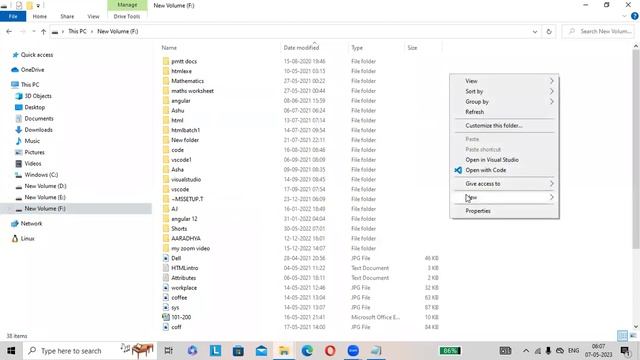Image resolution: width=640 pixels, height=360 pixels.
Task: Open the Group by submenu
Action: coord(504,102)
